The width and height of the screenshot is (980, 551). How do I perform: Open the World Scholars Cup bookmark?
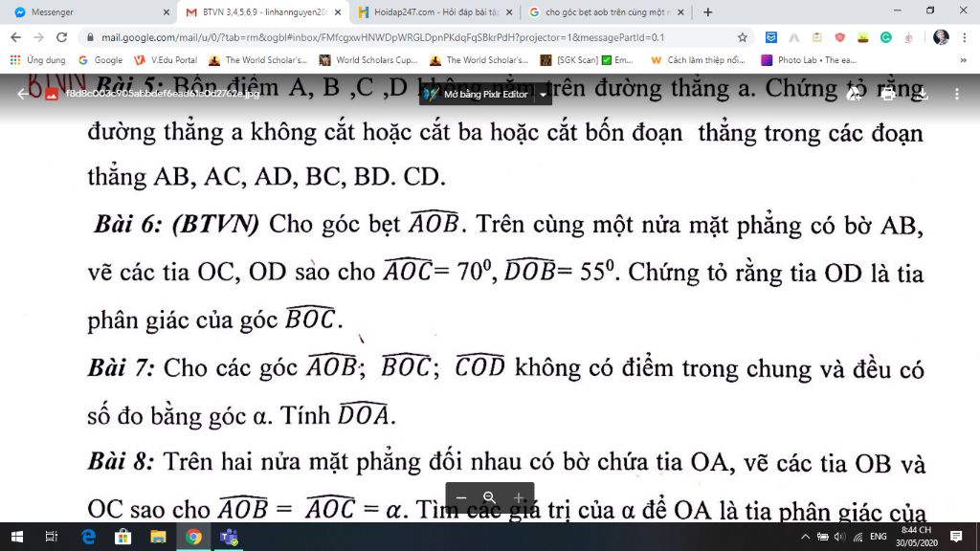point(368,60)
